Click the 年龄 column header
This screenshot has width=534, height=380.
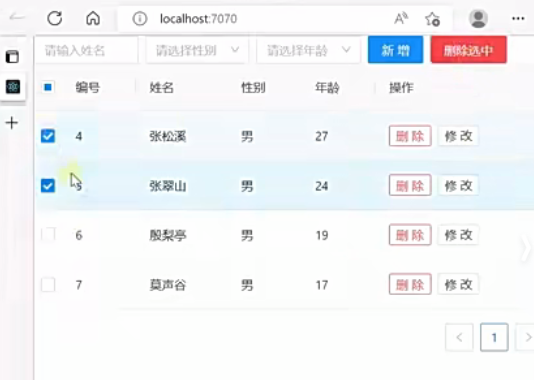tap(327, 88)
